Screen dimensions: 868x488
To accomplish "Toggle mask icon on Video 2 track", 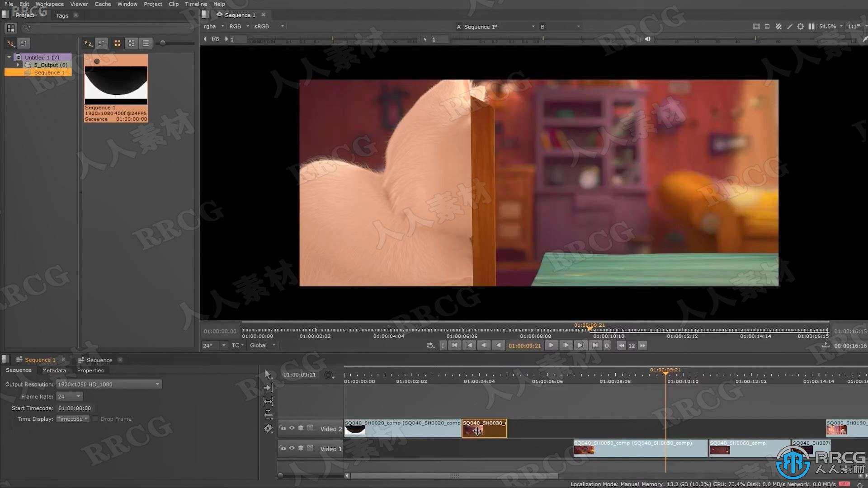I will 310,428.
